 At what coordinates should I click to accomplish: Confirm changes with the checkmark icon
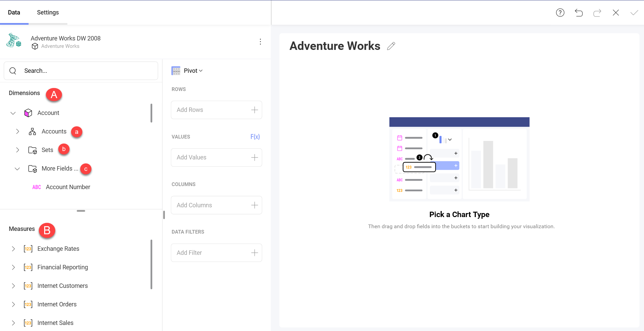tap(634, 13)
